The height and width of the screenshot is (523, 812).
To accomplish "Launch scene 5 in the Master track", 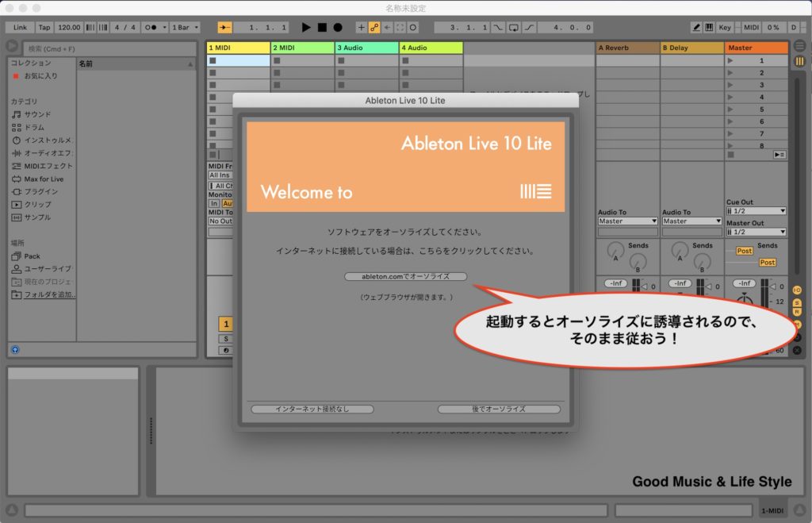I will (x=730, y=110).
